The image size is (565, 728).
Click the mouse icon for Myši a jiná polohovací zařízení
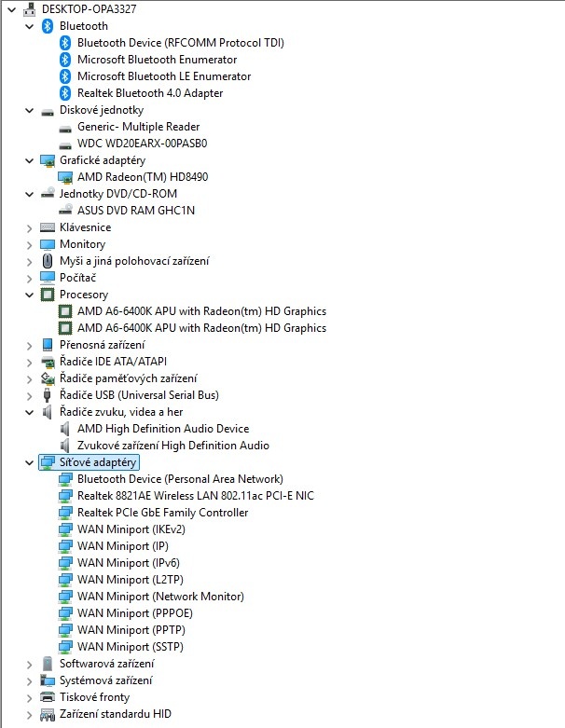point(48,261)
